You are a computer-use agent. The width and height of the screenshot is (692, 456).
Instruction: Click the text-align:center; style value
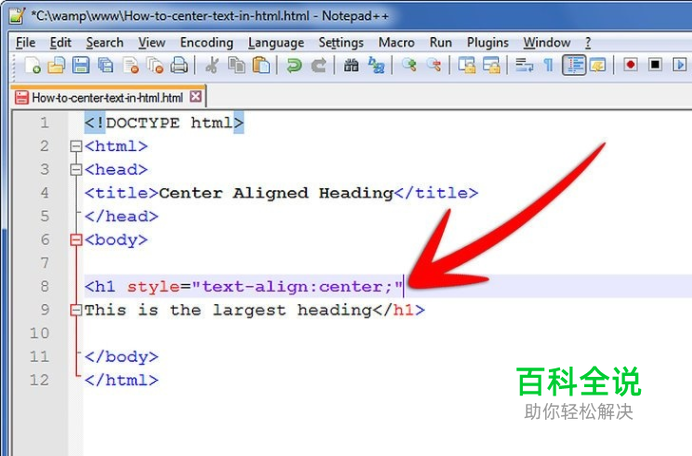click(297, 287)
